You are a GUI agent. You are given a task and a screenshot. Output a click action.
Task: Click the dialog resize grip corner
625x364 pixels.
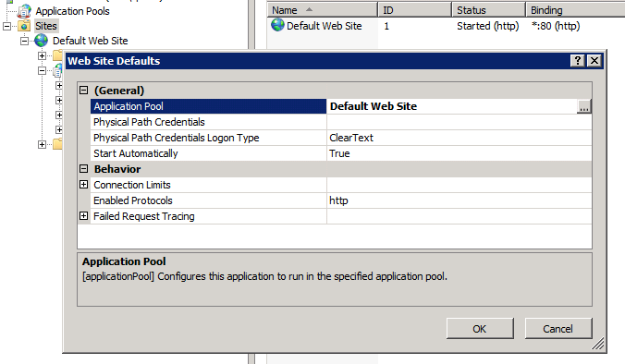[597, 344]
